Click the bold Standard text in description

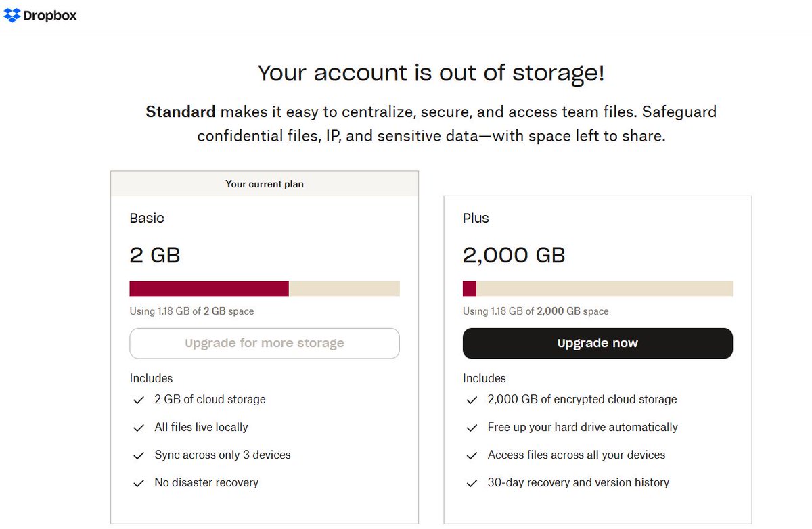point(180,112)
